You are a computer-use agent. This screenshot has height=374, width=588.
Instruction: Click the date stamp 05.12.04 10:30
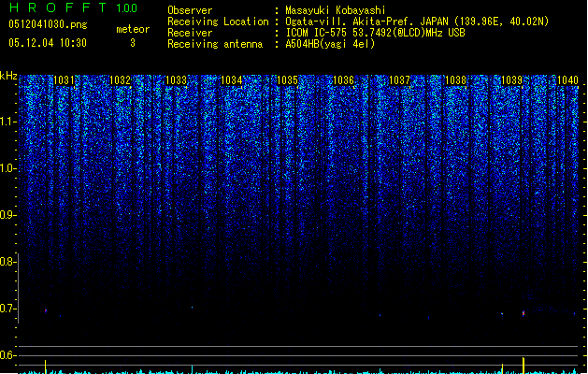click(x=48, y=43)
